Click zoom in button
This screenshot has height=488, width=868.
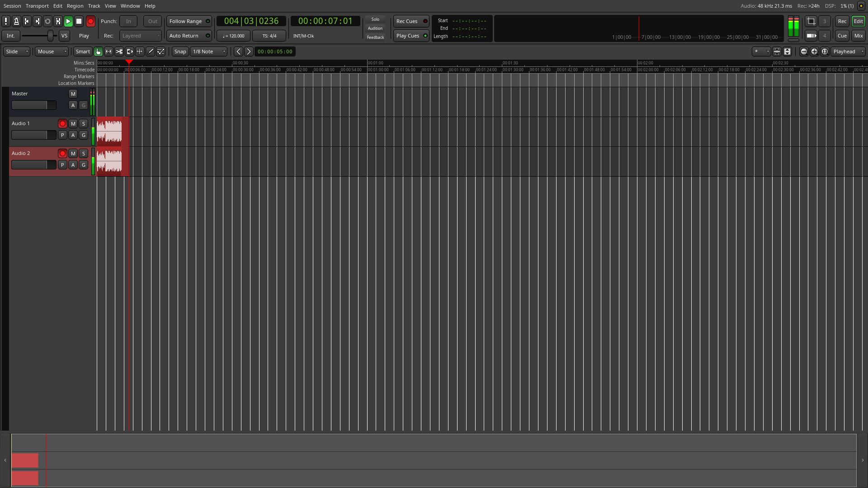click(x=814, y=52)
